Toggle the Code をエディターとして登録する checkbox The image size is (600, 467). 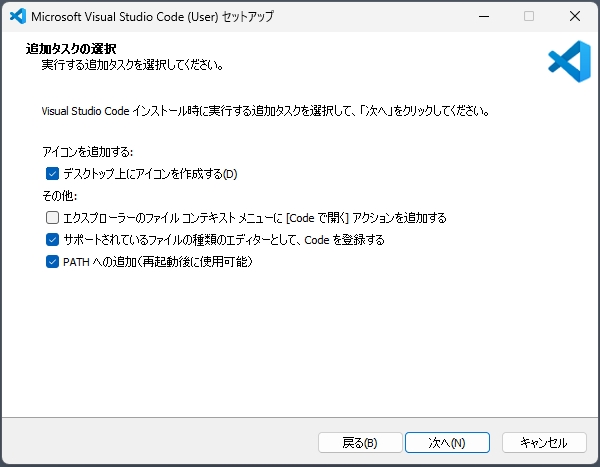click(x=53, y=240)
